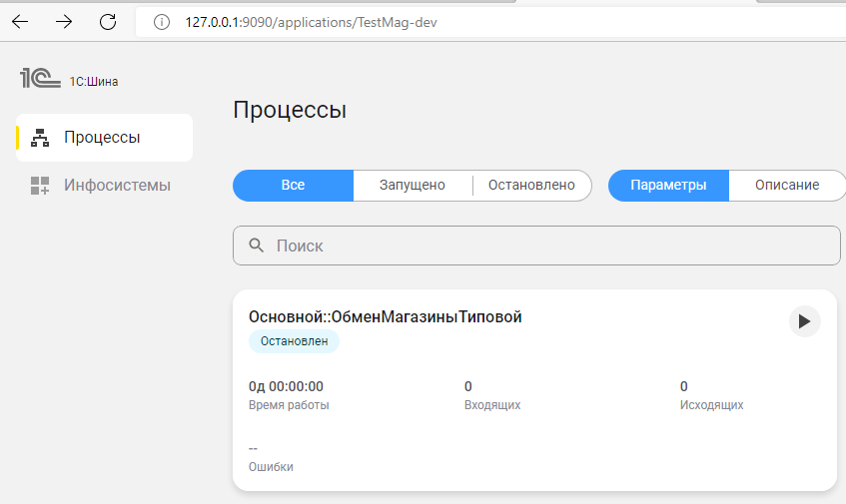Click the Остановлен status badge
The width and height of the screenshot is (846, 504).
(x=294, y=341)
